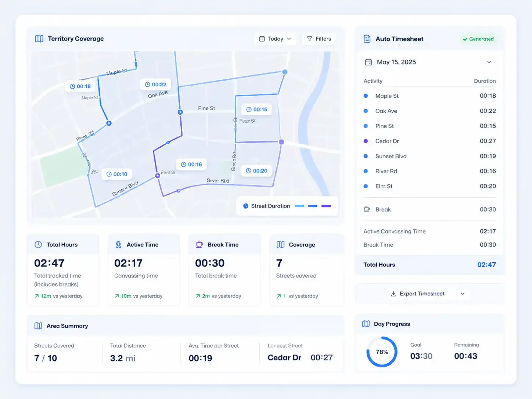Open the Today date dropdown
The width and height of the screenshot is (532, 399).
(x=275, y=39)
